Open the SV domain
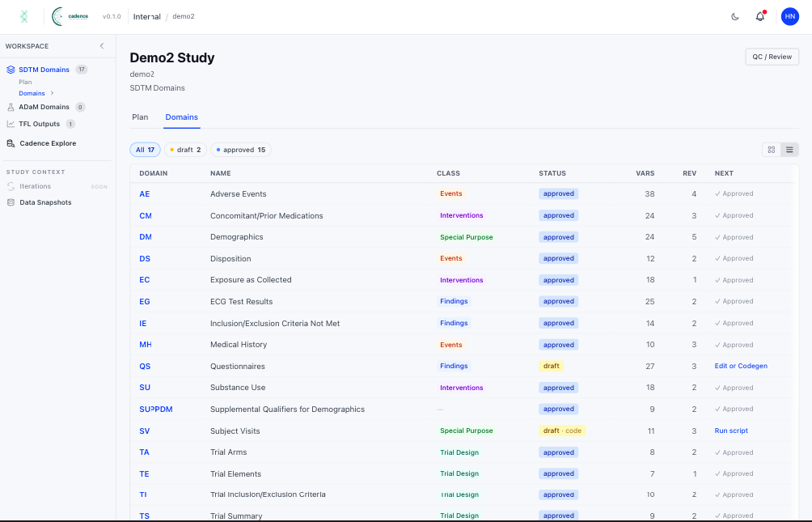812x522 pixels. 145,431
